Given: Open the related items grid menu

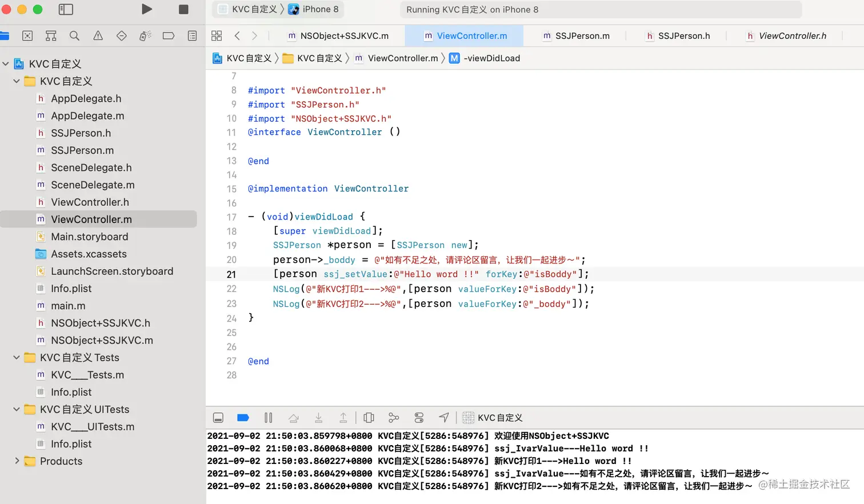Looking at the screenshot, I should (217, 35).
